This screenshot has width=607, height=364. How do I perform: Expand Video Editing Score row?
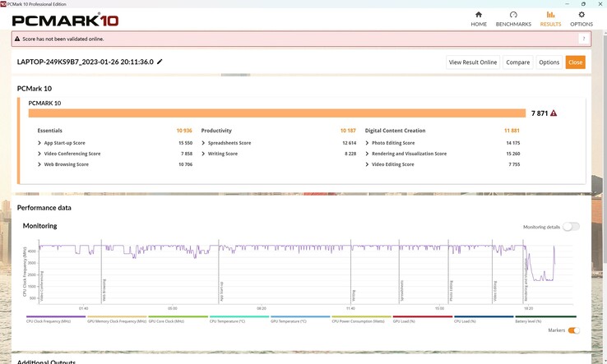coord(367,164)
